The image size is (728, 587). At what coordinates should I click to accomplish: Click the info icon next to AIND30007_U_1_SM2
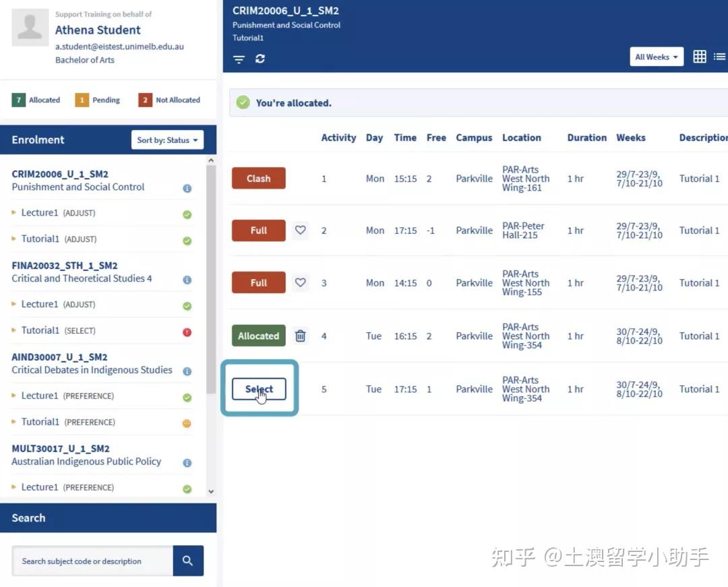click(187, 372)
